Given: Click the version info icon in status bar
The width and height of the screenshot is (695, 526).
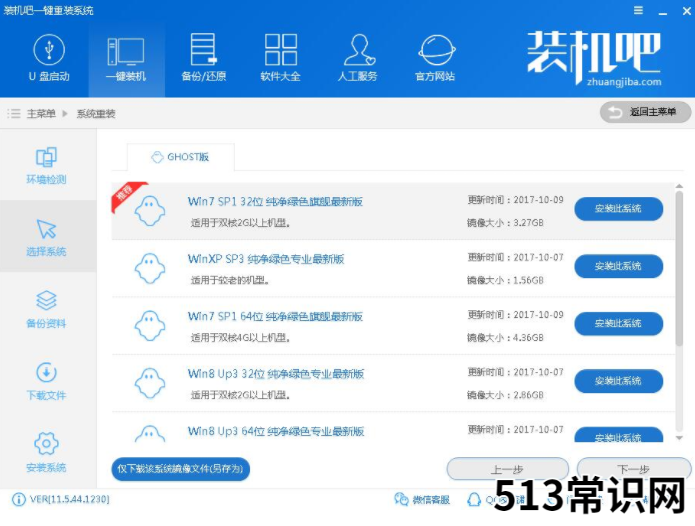Looking at the screenshot, I should [x=19, y=499].
